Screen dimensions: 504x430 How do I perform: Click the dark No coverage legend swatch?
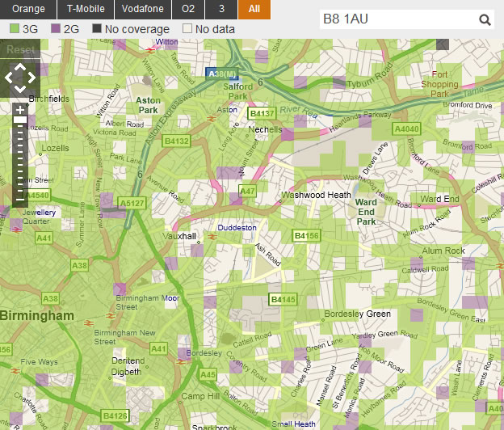point(97,28)
